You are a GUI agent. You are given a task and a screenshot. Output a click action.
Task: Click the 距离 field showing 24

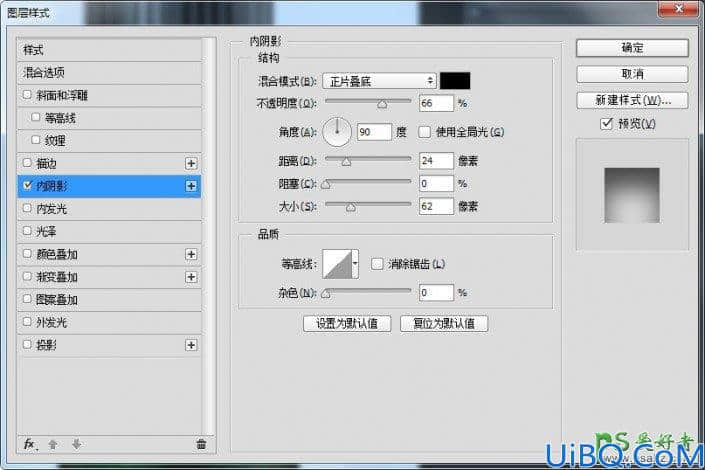click(x=436, y=161)
